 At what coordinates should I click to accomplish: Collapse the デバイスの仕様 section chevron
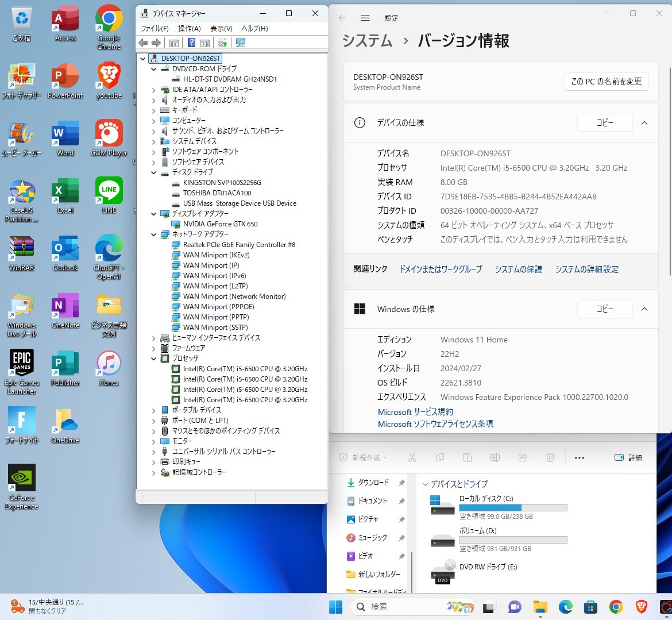[x=644, y=123]
